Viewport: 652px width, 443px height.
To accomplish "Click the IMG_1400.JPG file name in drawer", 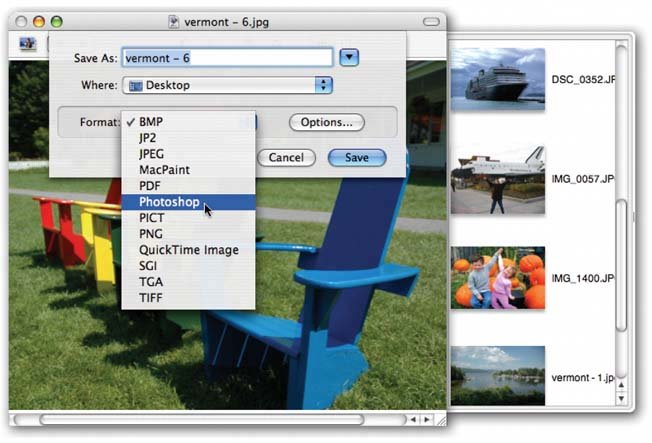I will tap(583, 278).
